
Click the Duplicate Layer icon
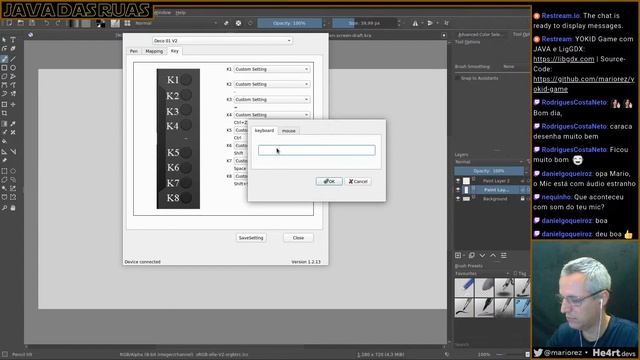click(471, 255)
